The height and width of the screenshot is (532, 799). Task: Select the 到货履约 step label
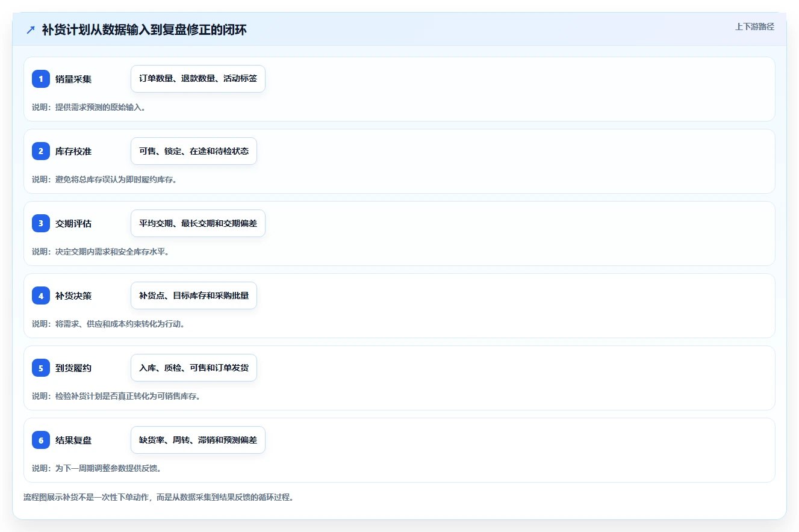(73, 368)
